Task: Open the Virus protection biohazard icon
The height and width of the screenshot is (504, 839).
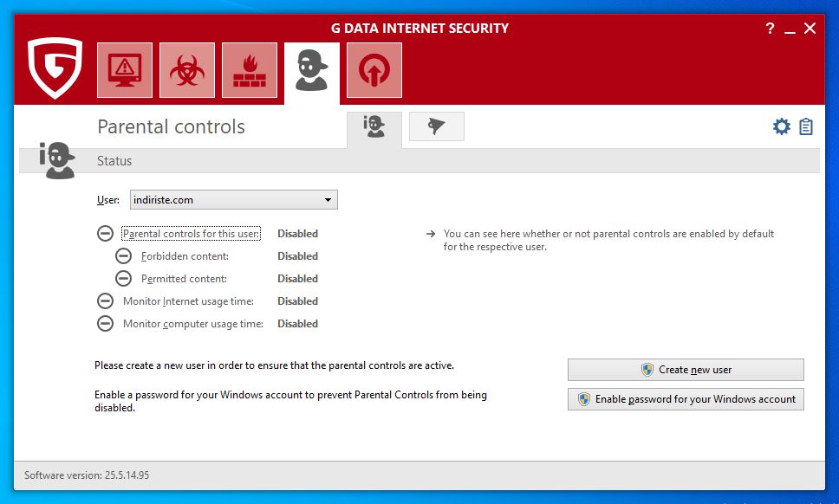Action: pyautogui.click(x=187, y=70)
